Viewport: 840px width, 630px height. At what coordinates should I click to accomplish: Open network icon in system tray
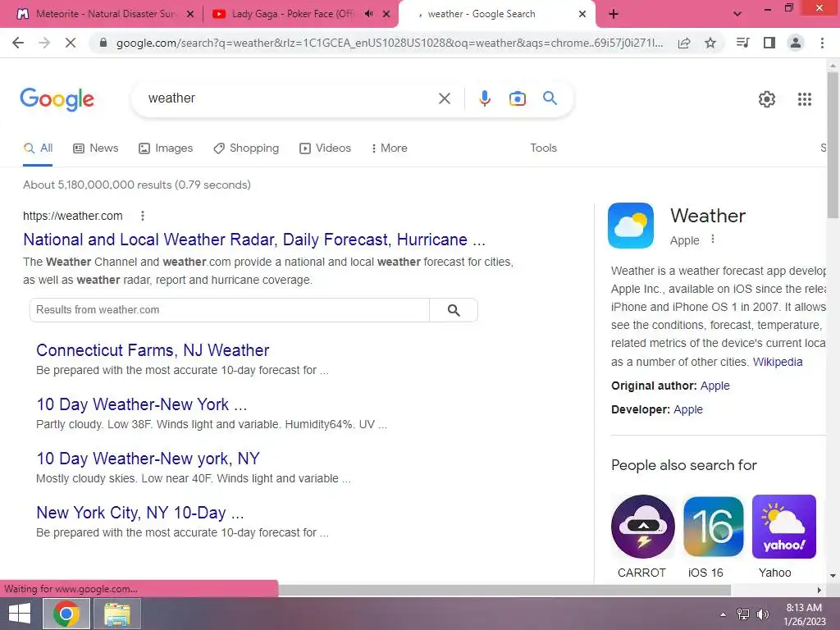742,614
